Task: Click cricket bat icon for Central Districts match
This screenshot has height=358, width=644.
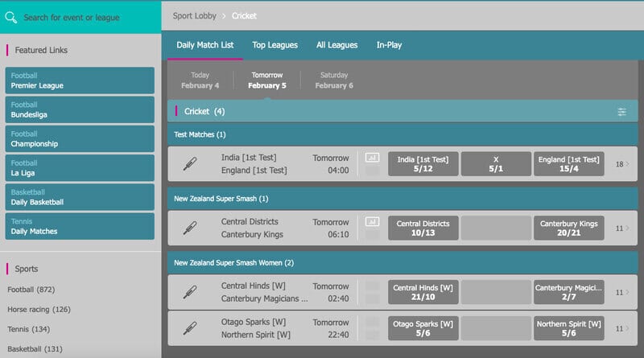Action: point(190,228)
